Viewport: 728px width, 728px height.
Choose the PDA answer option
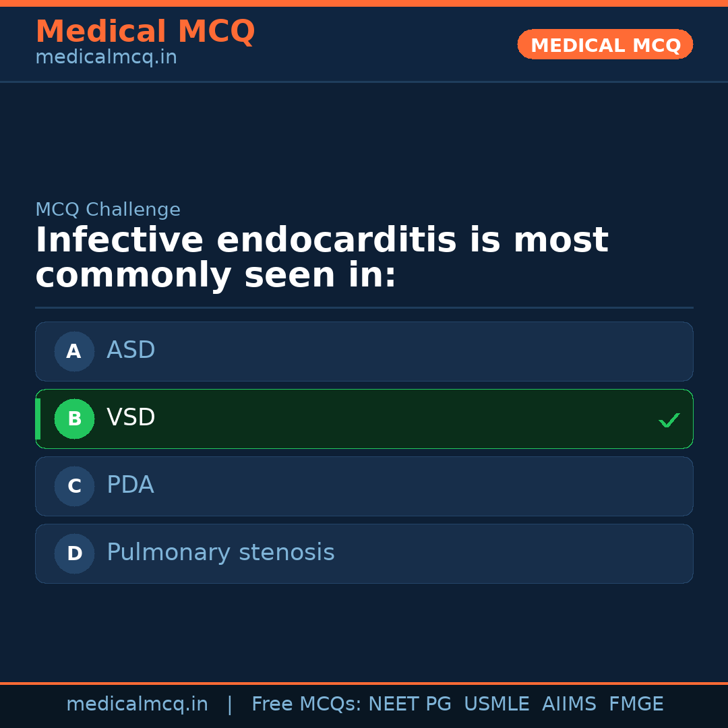364,486
